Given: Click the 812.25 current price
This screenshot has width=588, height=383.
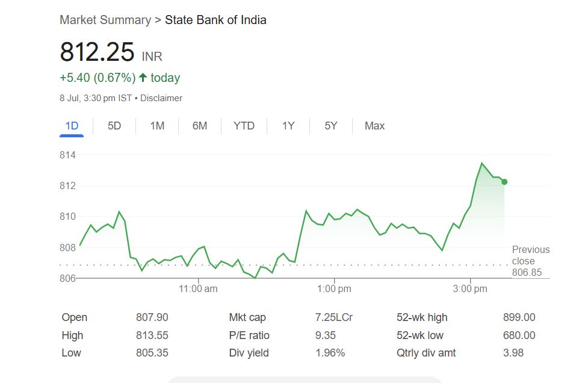Looking at the screenshot, I should (97, 52).
